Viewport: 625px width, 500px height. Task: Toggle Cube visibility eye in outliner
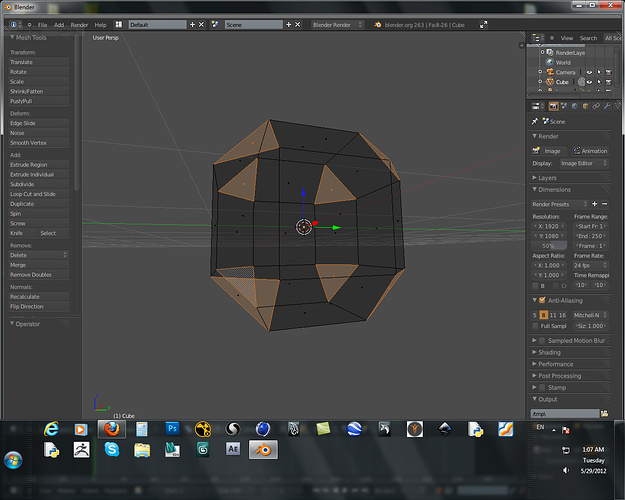pyautogui.click(x=589, y=82)
